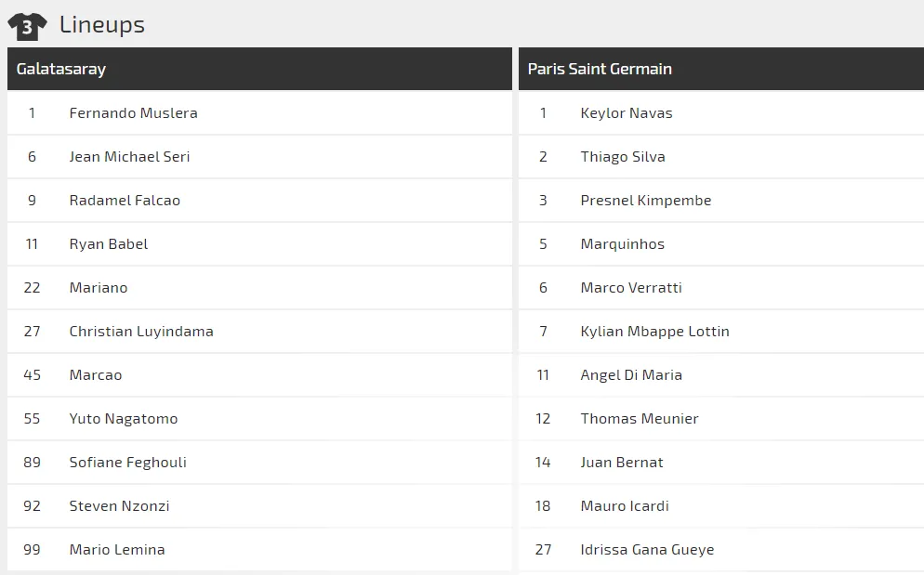Select Mauro Icardi, number 18
924x575 pixels.
(625, 506)
